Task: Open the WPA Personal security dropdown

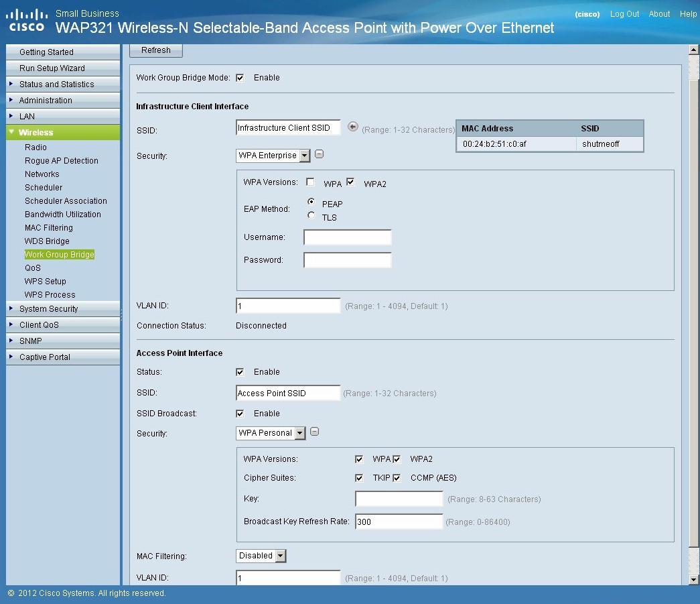Action: (x=271, y=433)
